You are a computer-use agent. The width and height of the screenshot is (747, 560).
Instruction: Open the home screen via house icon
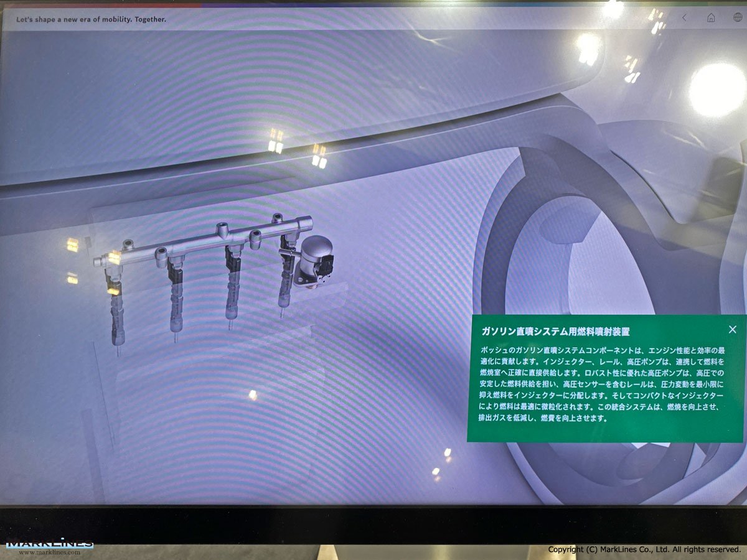(x=711, y=18)
